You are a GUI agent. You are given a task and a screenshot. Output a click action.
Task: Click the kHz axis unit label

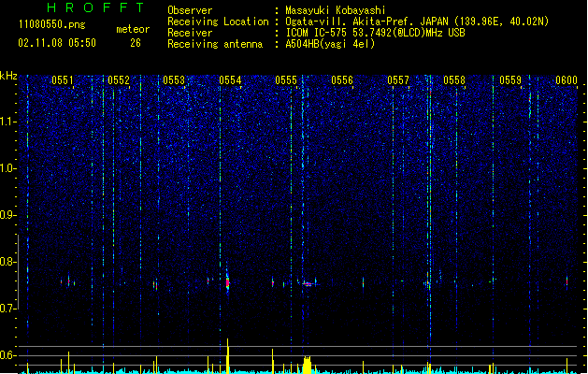8,76
